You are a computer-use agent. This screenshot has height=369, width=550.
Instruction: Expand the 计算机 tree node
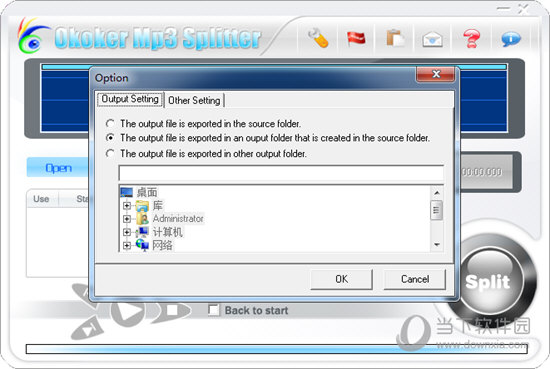127,232
